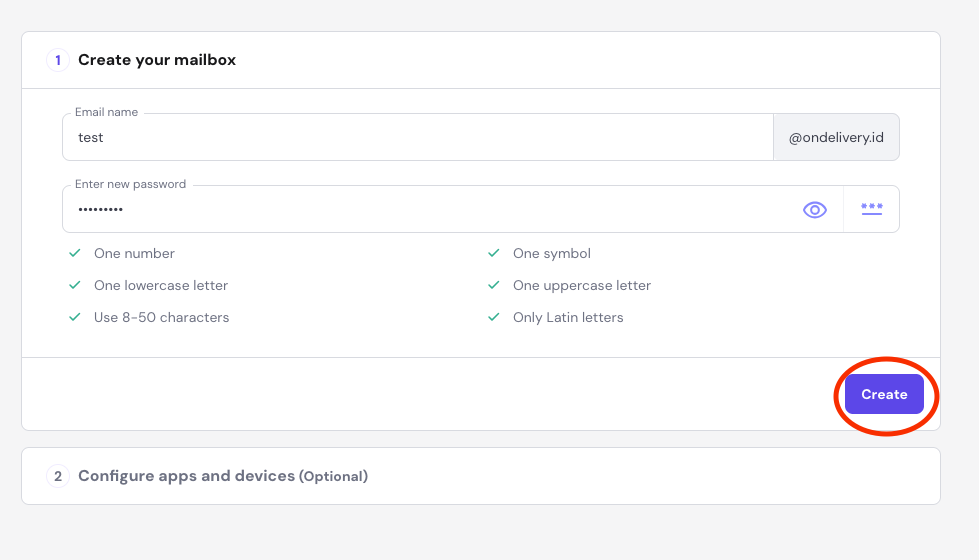Click the 'Only Latin letters' requirement text

pyautogui.click(x=568, y=318)
